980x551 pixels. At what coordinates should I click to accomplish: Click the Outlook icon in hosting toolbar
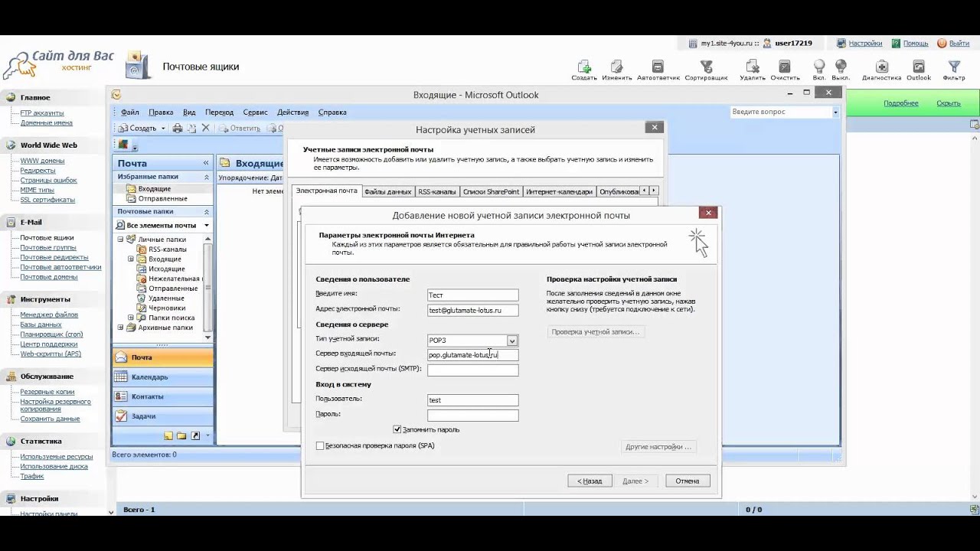click(x=919, y=67)
